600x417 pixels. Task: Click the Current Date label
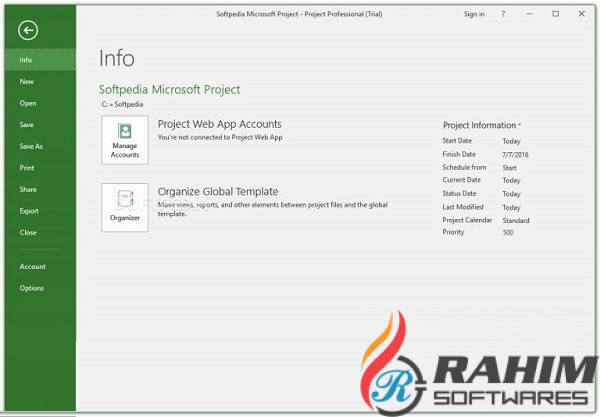(x=461, y=180)
